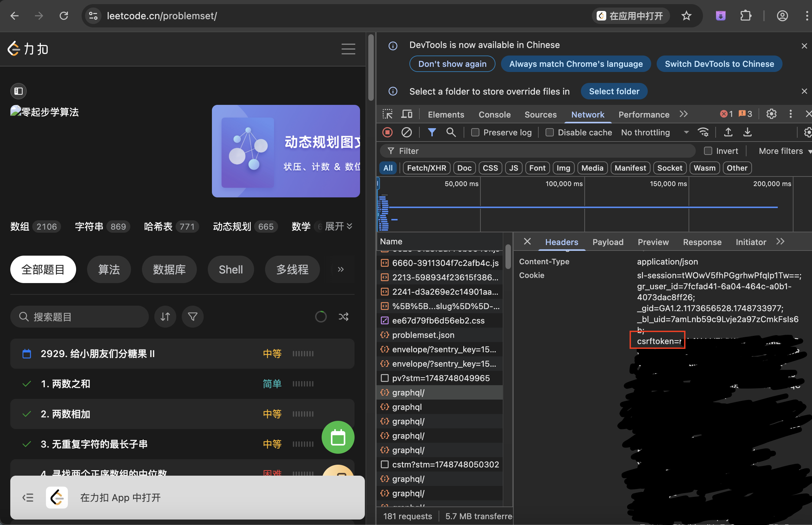Screen dimensions: 812x525
Task: Switch to the Payload tab
Action: coord(608,242)
